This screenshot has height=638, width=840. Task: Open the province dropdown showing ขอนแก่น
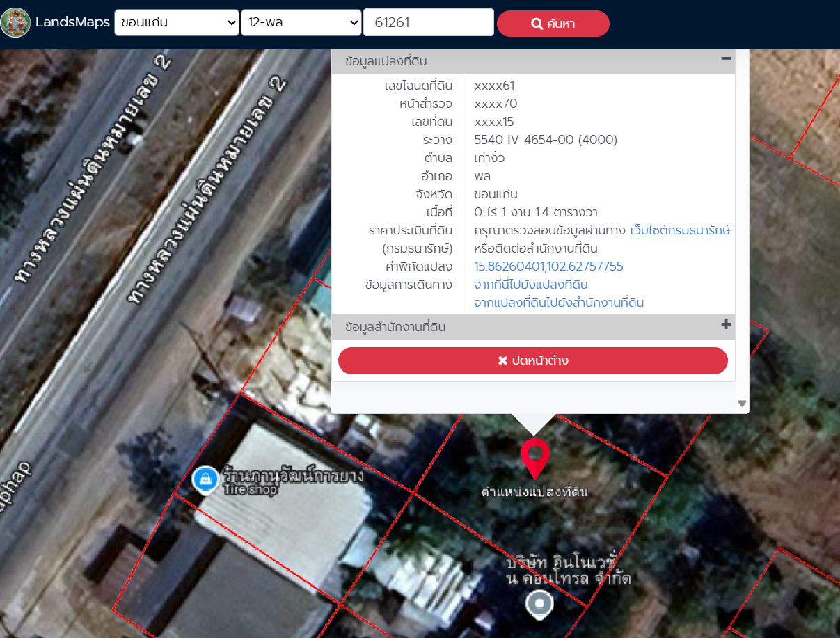point(177,23)
